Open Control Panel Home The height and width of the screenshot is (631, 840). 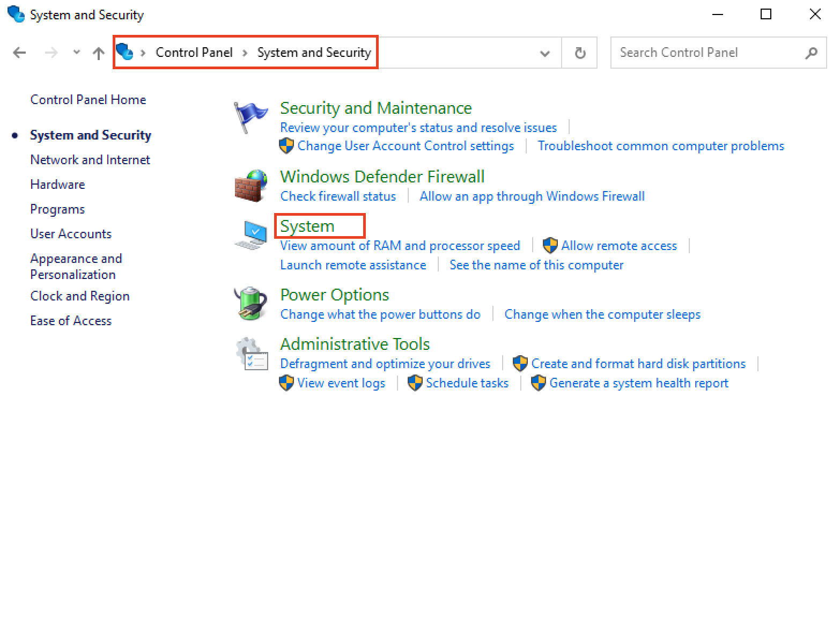click(88, 100)
